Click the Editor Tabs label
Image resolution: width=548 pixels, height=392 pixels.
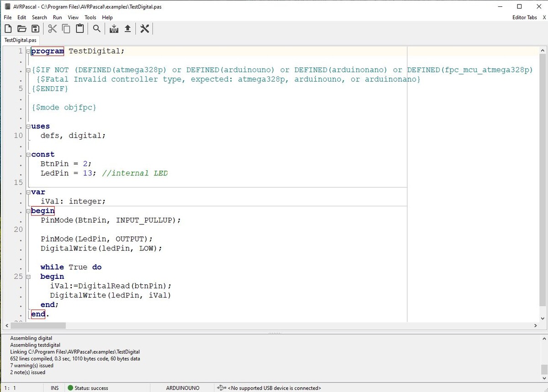[x=525, y=17]
